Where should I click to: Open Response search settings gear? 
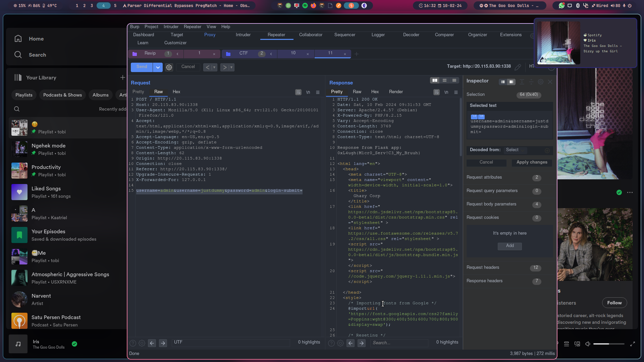point(340,343)
